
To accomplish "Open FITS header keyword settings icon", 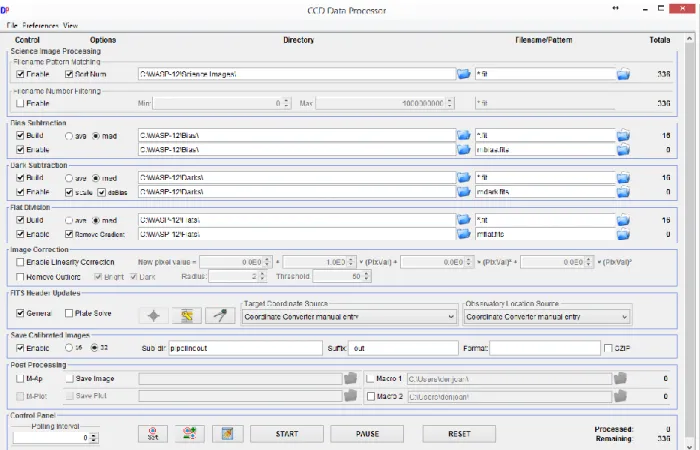I will 187,316.
